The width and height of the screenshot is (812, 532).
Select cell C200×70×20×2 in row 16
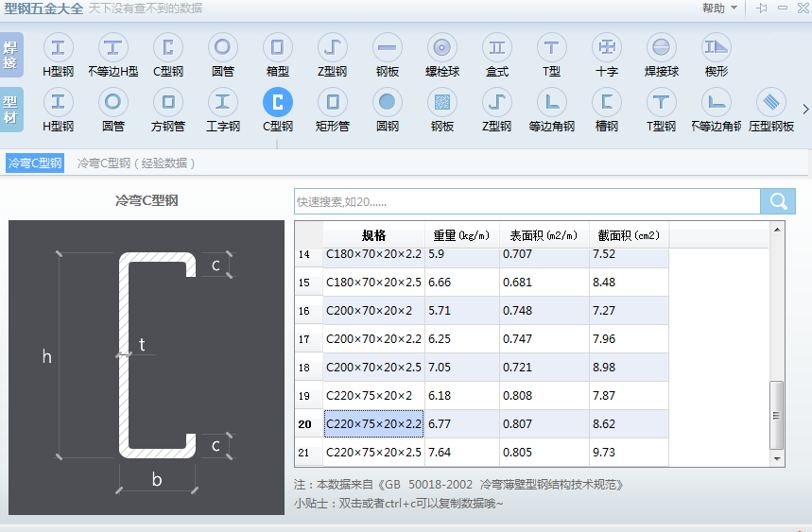374,311
